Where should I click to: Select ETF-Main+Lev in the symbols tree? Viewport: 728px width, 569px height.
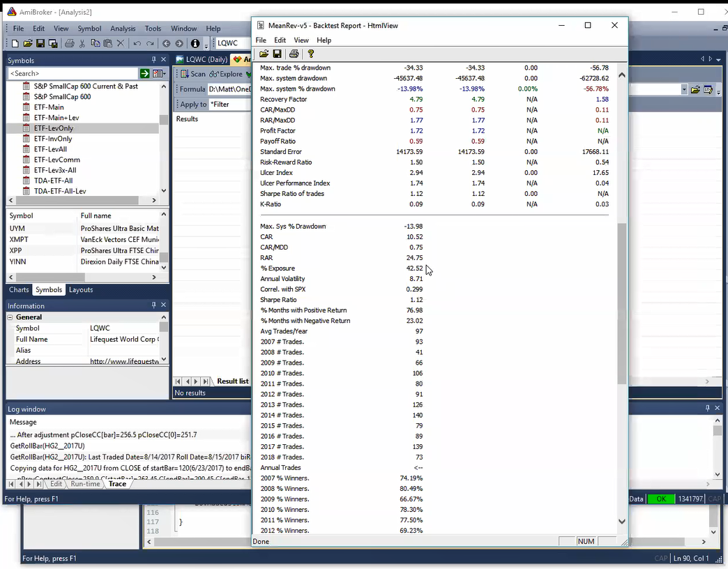(56, 117)
